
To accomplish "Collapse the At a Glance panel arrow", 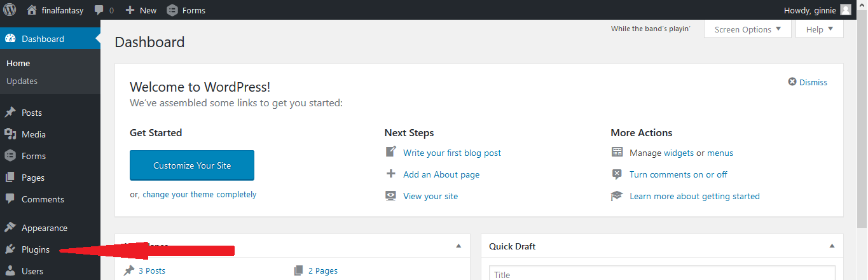I will [458, 246].
